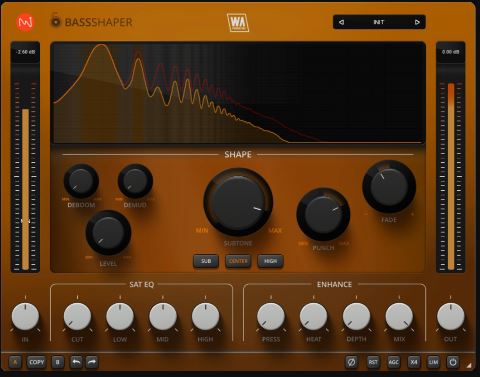Viewport: 480px width, 377px height.
Task: Open the INIT preset menu
Action: point(379,22)
